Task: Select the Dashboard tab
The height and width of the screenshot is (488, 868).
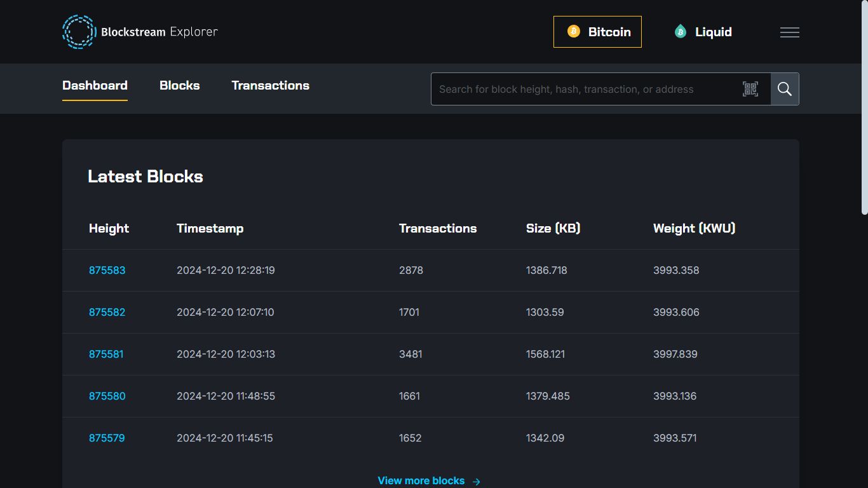Action: [x=95, y=86]
